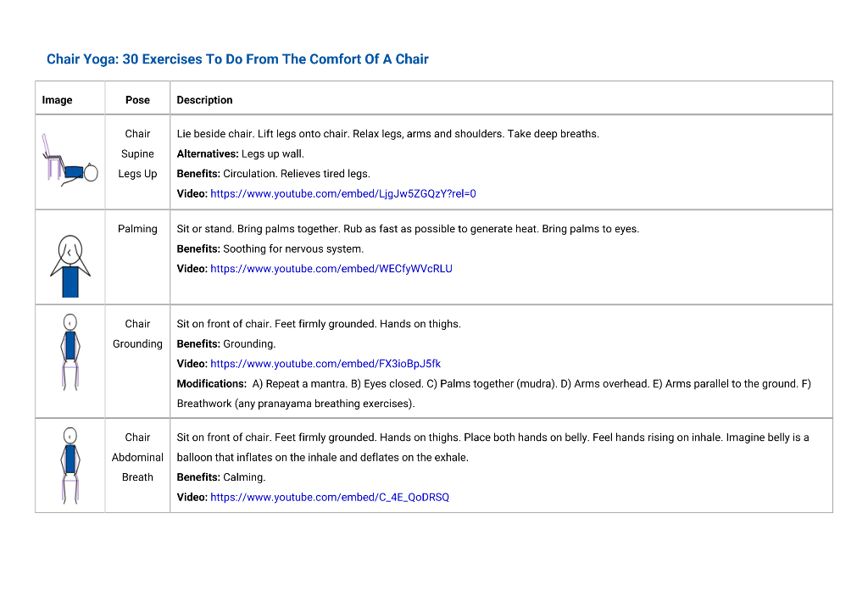Click Benefits: Soothing for nervous system

point(270,248)
